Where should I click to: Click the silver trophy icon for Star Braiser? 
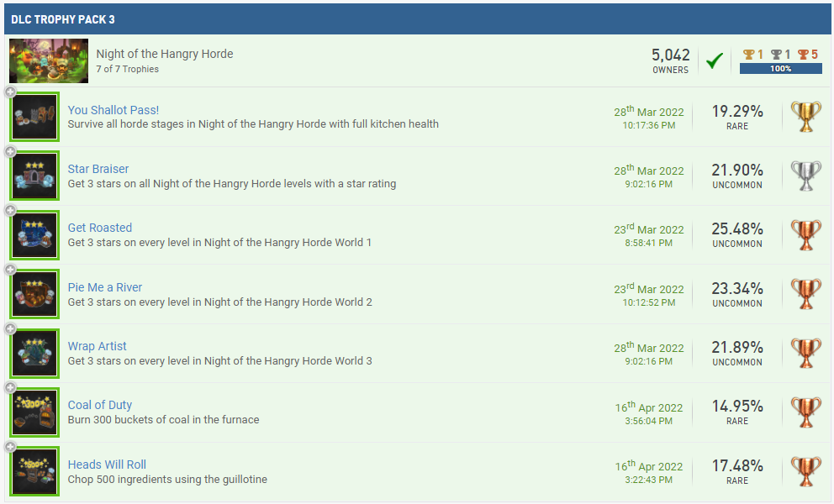point(805,176)
